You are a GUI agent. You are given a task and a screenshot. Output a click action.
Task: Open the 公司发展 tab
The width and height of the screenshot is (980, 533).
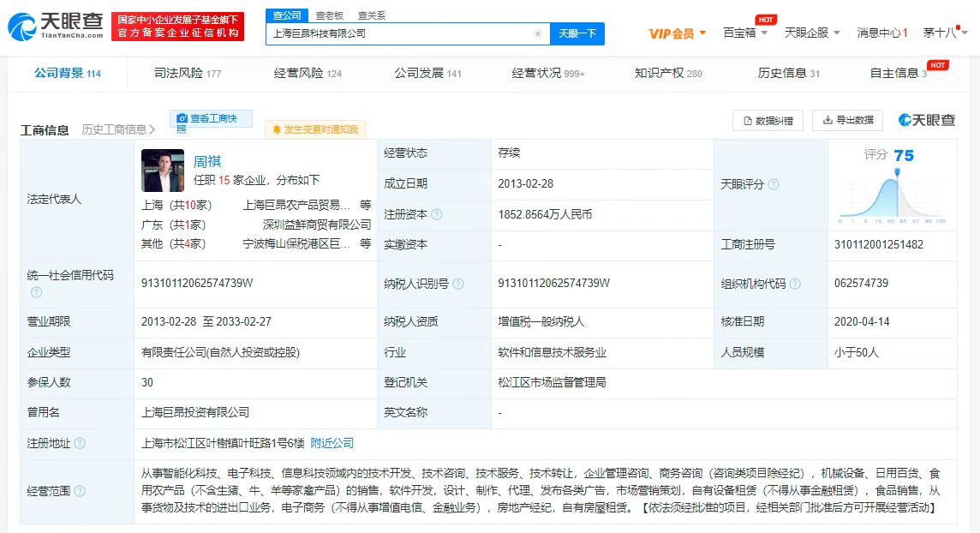click(427, 73)
